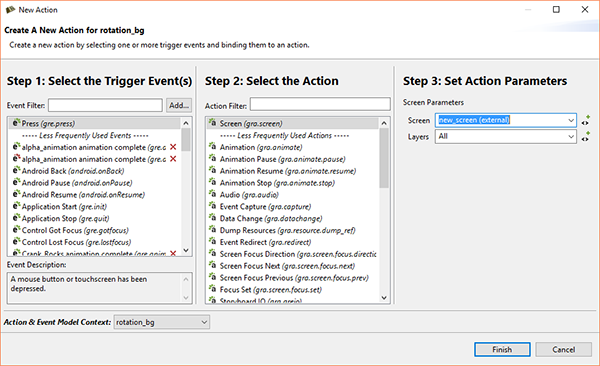
Task: Select the Application Stop (gre.quit) event row
Action: click(x=94, y=218)
